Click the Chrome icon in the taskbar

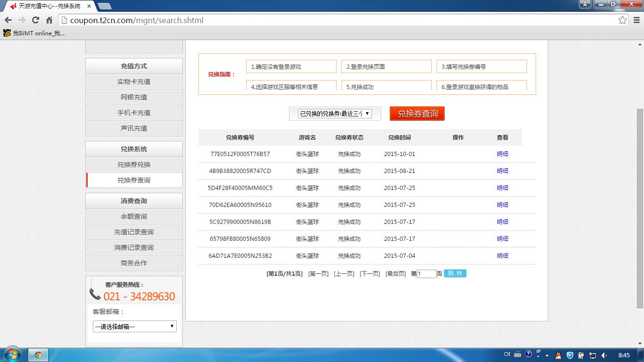38,355
